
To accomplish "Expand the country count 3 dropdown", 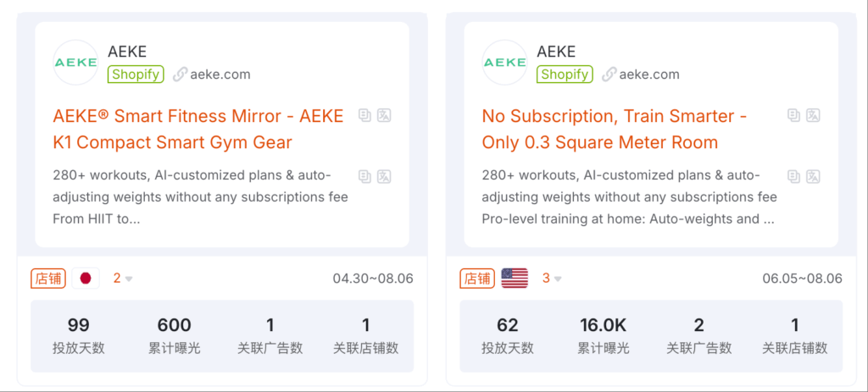I will point(552,279).
